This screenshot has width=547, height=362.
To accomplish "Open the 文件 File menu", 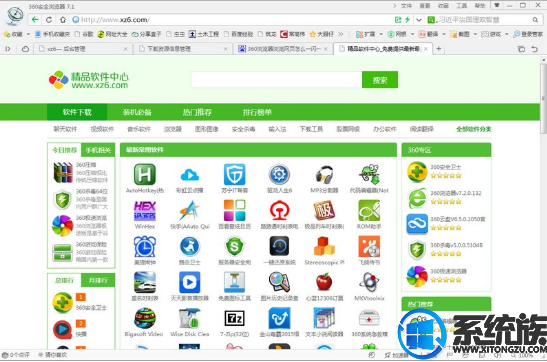I will click(x=406, y=6).
